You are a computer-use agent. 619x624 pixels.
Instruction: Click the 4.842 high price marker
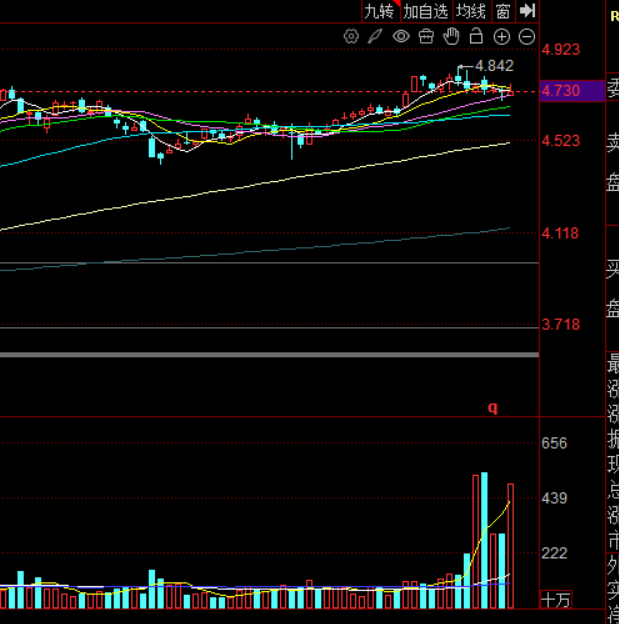[x=494, y=66]
